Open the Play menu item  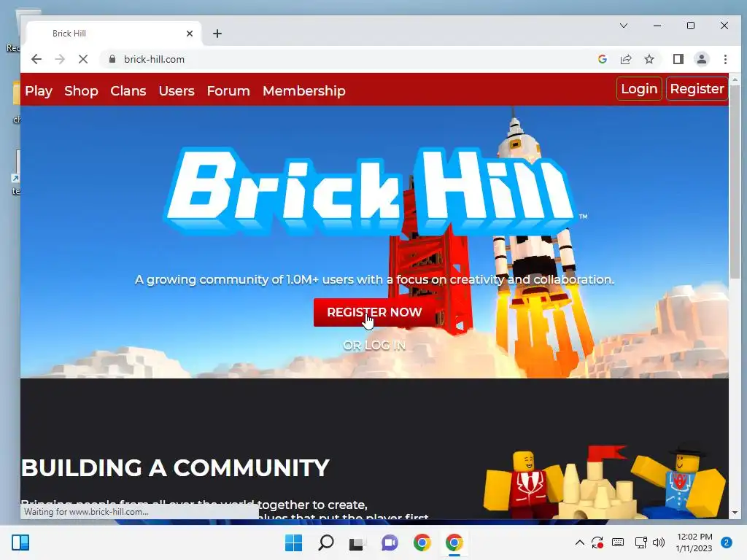pos(39,90)
